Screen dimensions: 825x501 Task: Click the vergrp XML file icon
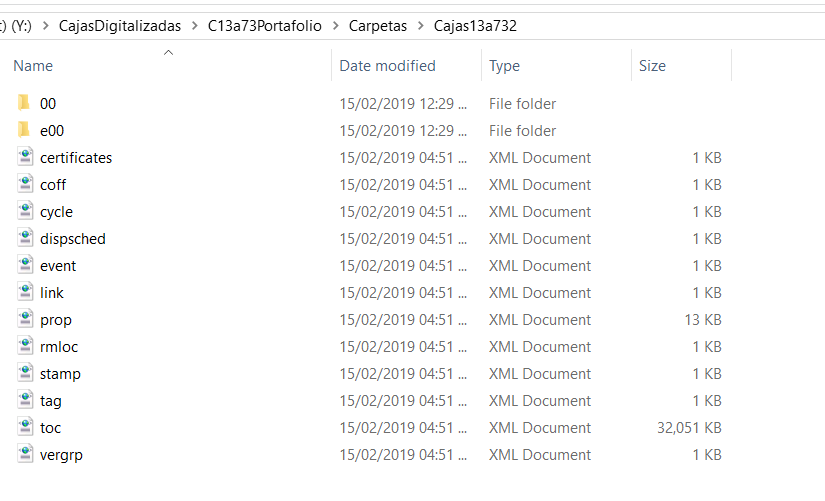coord(25,454)
